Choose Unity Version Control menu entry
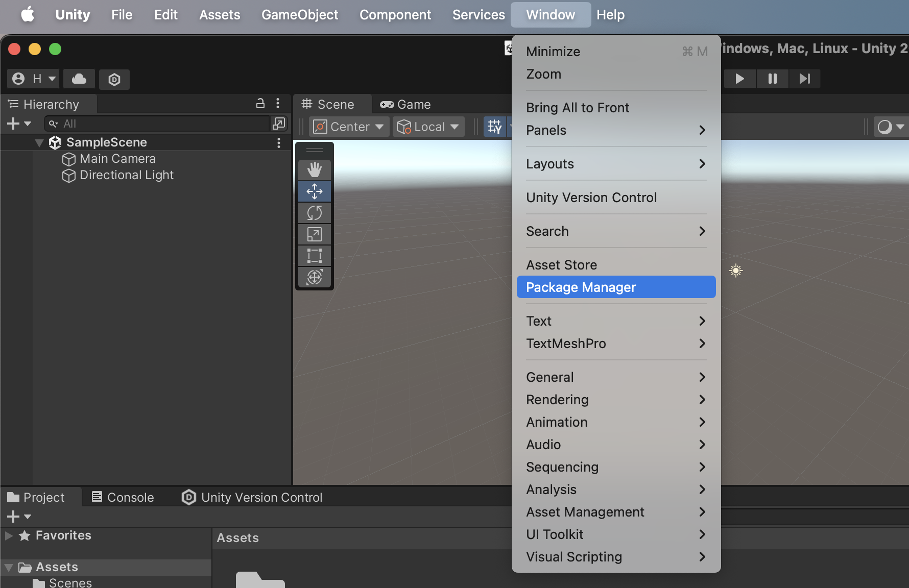Viewport: 909px width, 588px height. (x=616, y=198)
